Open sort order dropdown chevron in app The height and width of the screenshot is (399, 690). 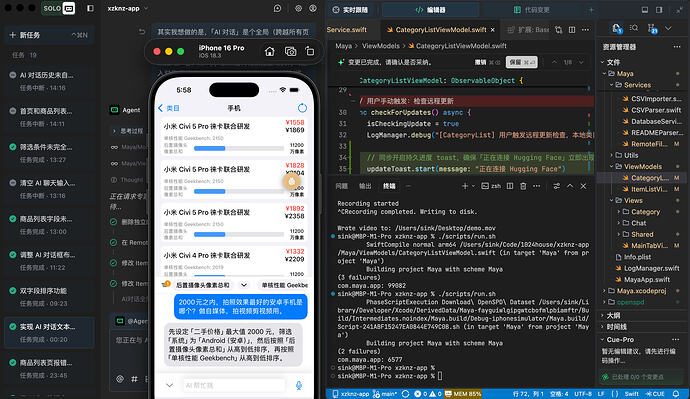pyautogui.click(x=244, y=285)
